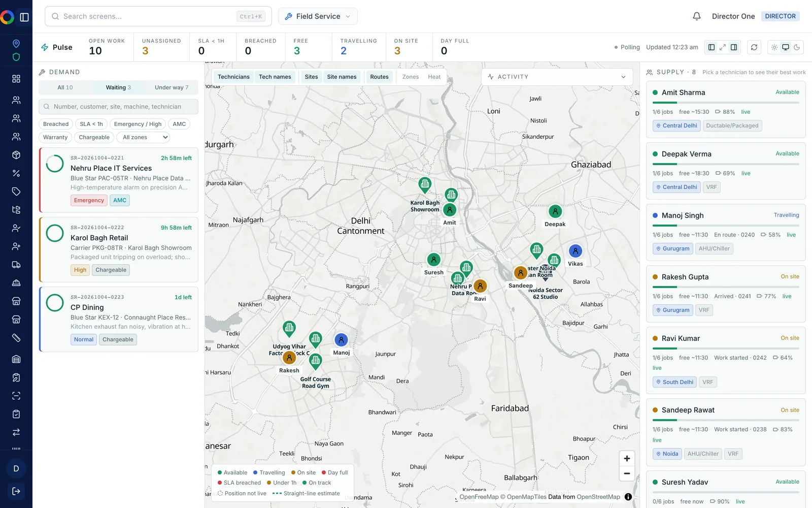The image size is (812, 508).
Task: Open Director One user avatar D
Action: click(16, 468)
